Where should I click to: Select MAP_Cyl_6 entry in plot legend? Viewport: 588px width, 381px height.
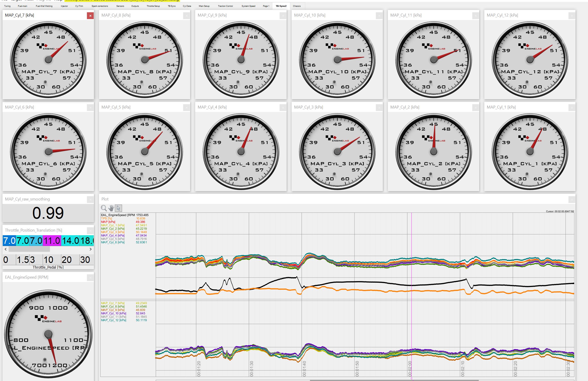point(113,242)
